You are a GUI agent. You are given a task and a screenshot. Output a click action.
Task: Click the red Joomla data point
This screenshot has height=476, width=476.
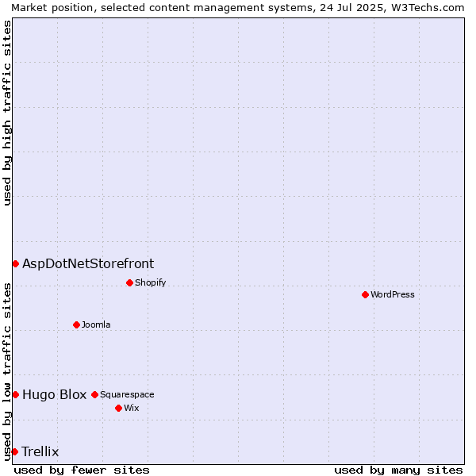click(76, 325)
